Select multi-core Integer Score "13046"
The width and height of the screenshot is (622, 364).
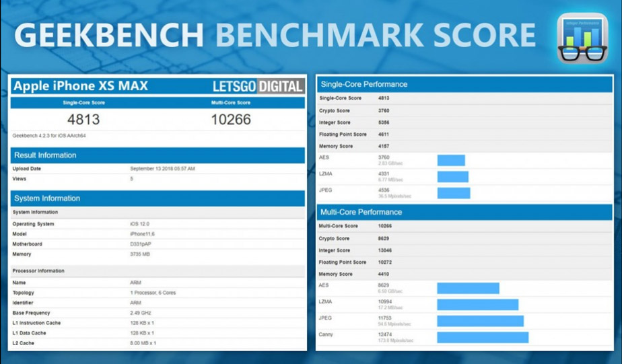(385, 250)
